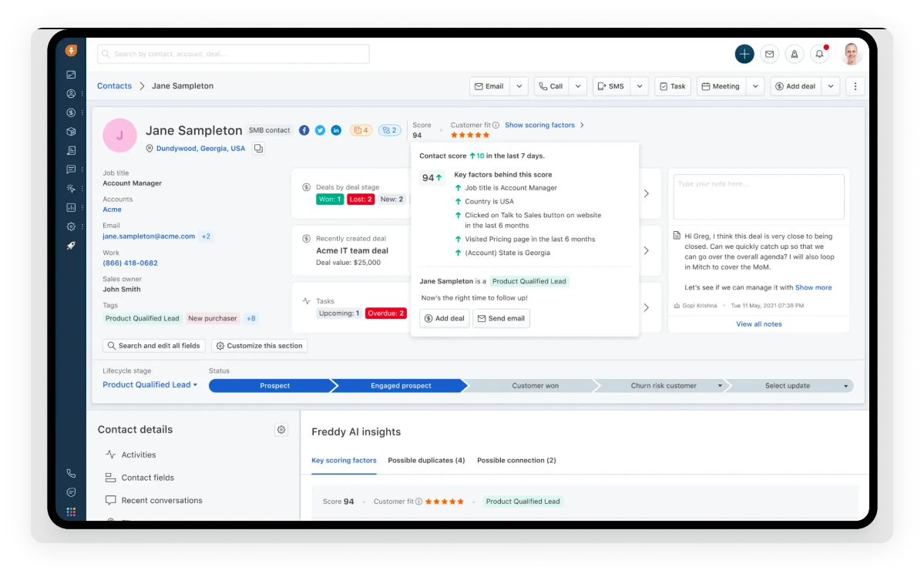Screen dimensions: 924x577
Task: Click the orange badge showing 4
Action: pos(361,130)
